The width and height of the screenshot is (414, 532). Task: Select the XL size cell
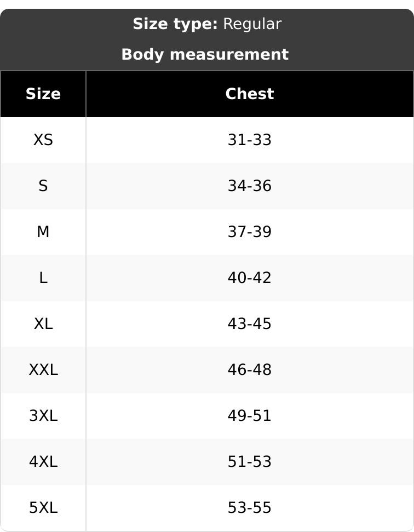43,323
